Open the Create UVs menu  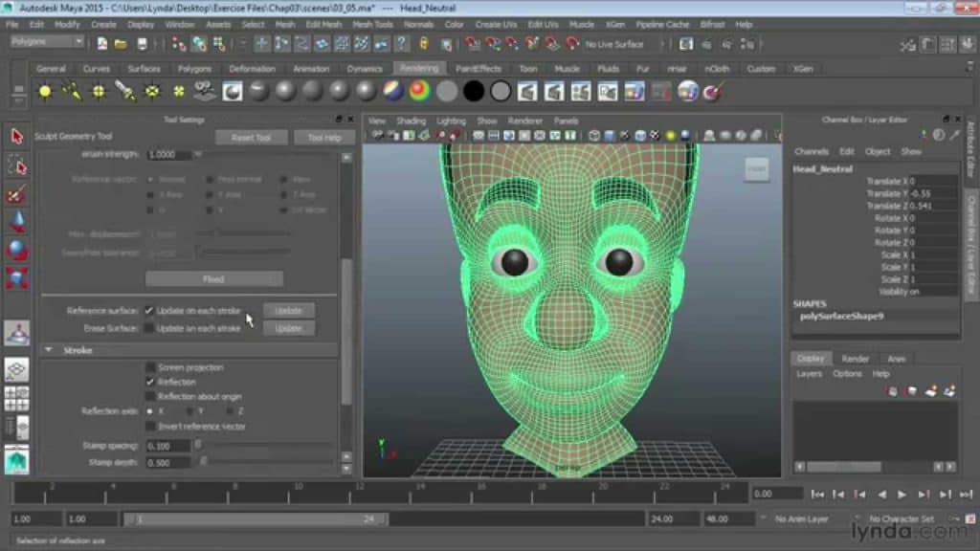coord(496,24)
